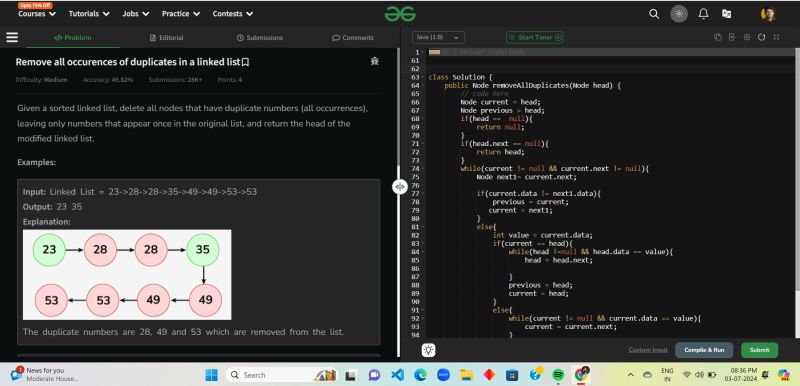
Task: Open the Windows Start menu
Action: (211, 375)
